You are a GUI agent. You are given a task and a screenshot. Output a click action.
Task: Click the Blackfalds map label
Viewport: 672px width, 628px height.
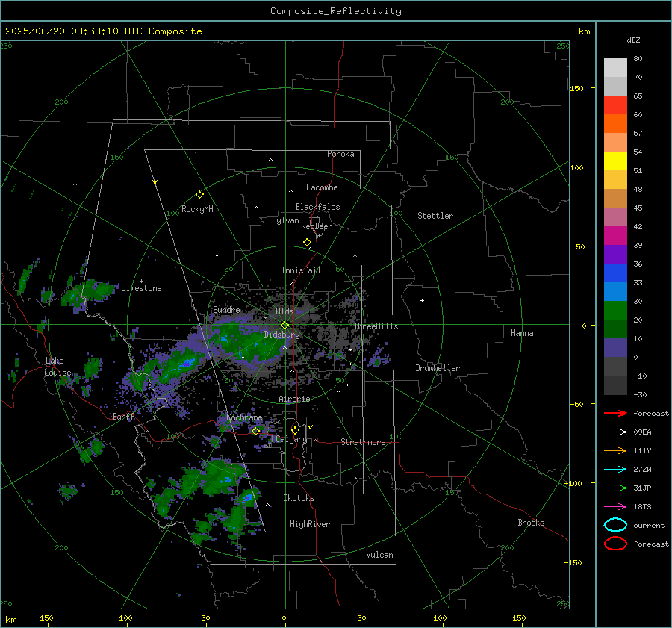click(317, 207)
